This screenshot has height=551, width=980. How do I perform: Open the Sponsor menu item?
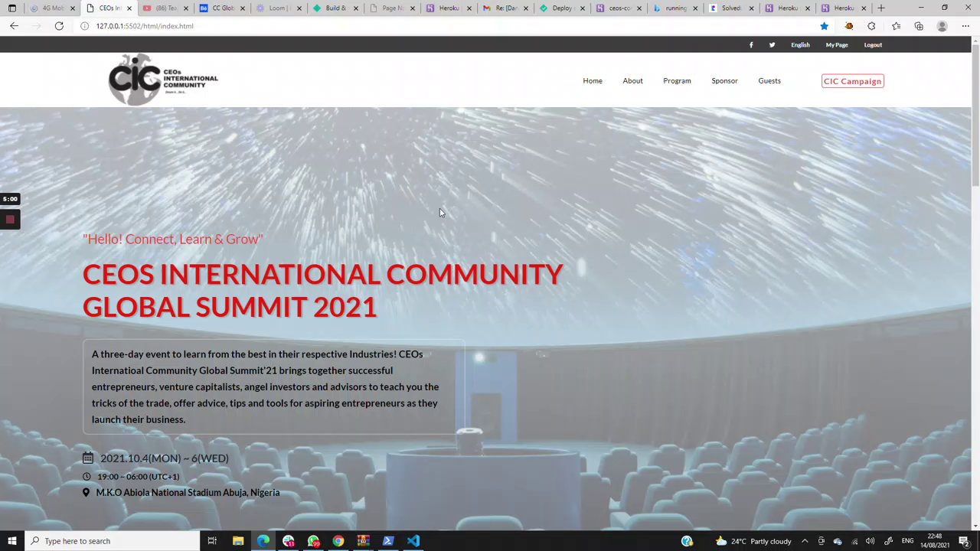coord(724,81)
